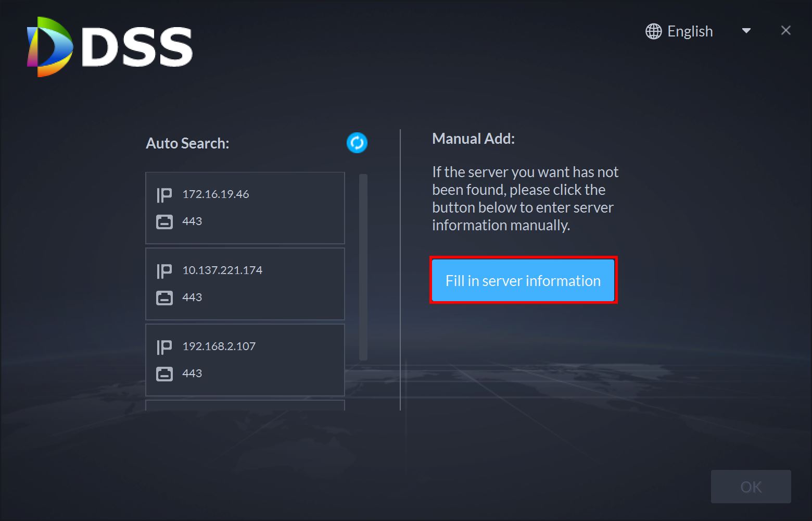
Task: Expand the language dropdown arrow
Action: click(746, 31)
